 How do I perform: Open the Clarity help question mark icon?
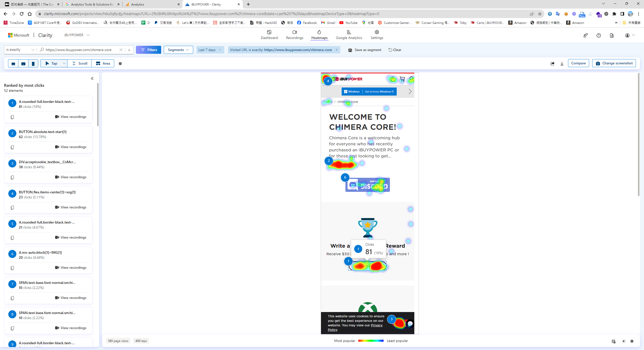(x=598, y=35)
